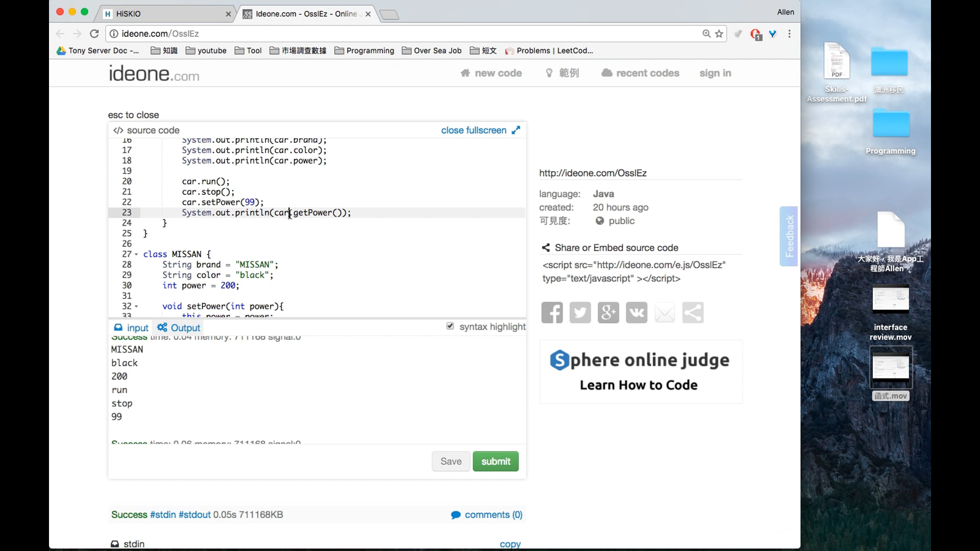
Task: Toggle syntax highlight checkbox
Action: (450, 326)
